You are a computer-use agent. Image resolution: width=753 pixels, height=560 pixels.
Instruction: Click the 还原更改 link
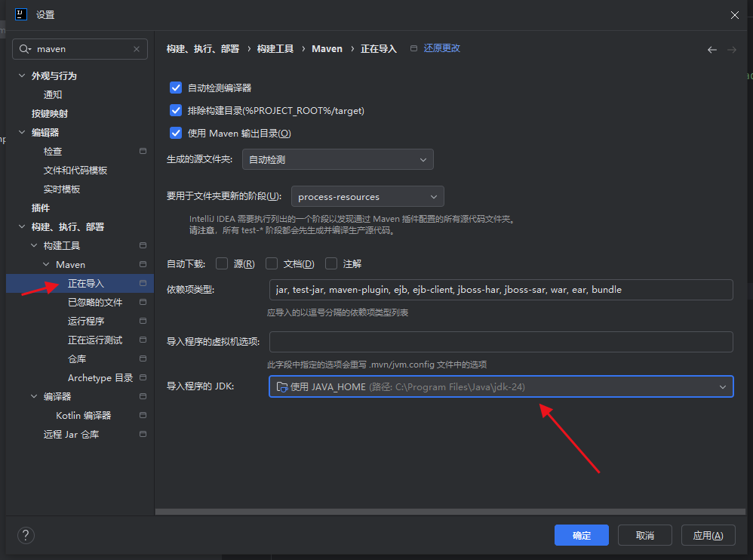tap(442, 48)
